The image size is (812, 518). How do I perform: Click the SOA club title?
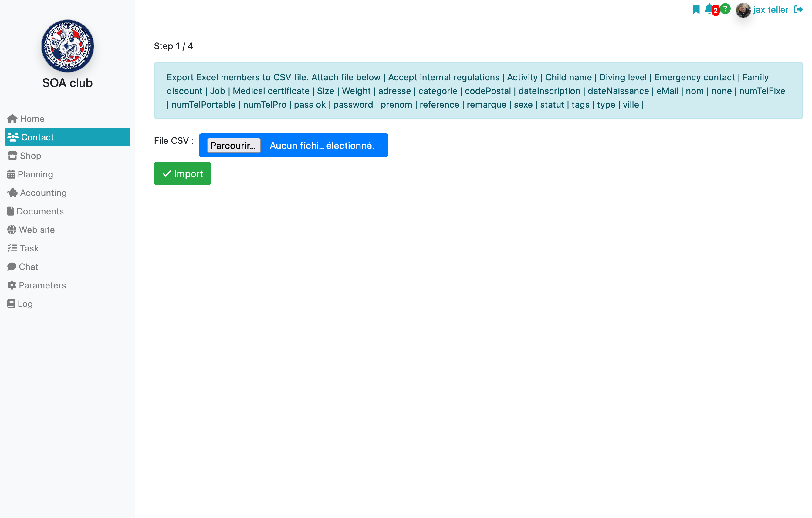(67, 83)
